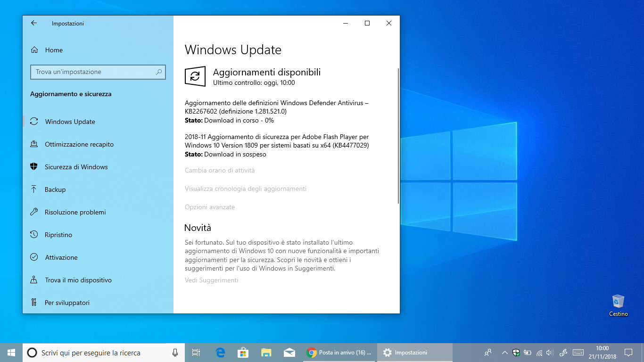Click the Trova il mio dispositivo icon

click(34, 280)
